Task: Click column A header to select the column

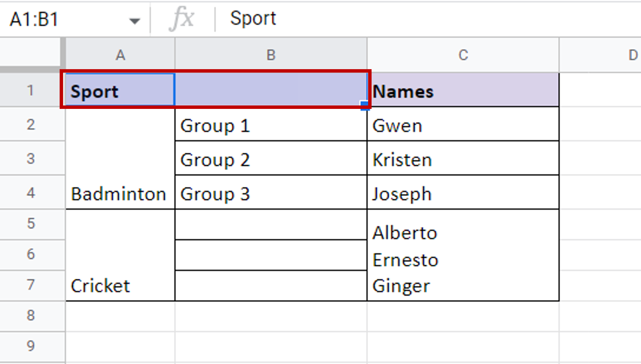Action: click(x=120, y=55)
